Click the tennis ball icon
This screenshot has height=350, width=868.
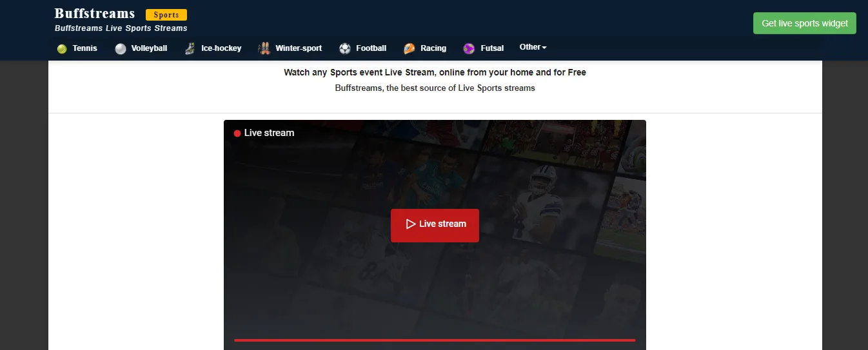click(x=62, y=48)
